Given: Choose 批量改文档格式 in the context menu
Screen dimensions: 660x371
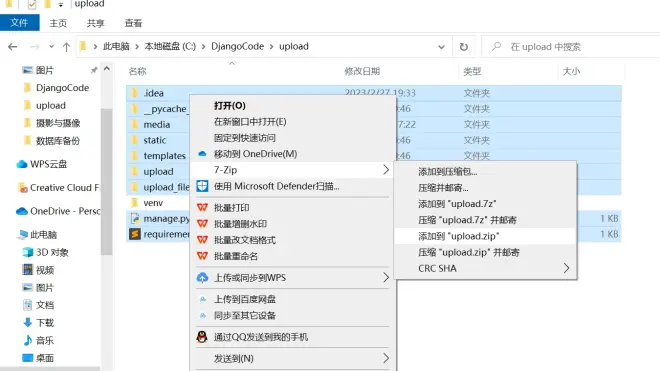Looking at the screenshot, I should (245, 240).
